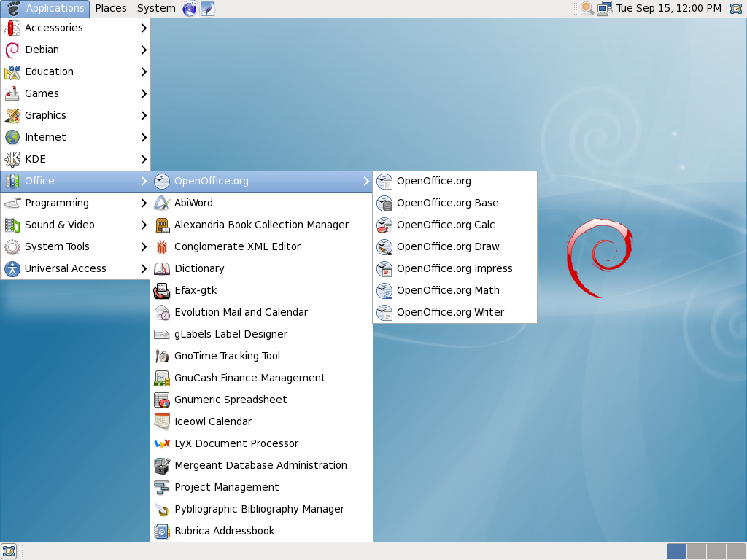Expand the Debian submenu arrow
747x560 pixels.
(x=144, y=50)
